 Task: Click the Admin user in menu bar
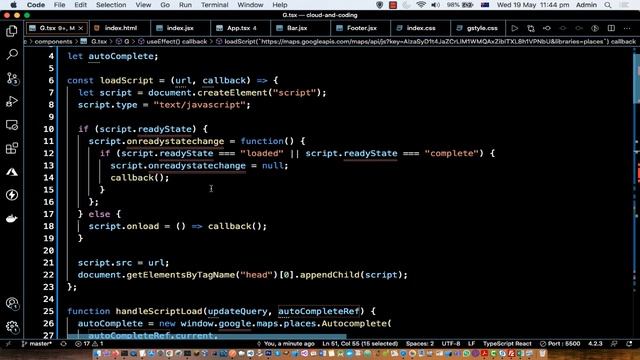[586, 5]
